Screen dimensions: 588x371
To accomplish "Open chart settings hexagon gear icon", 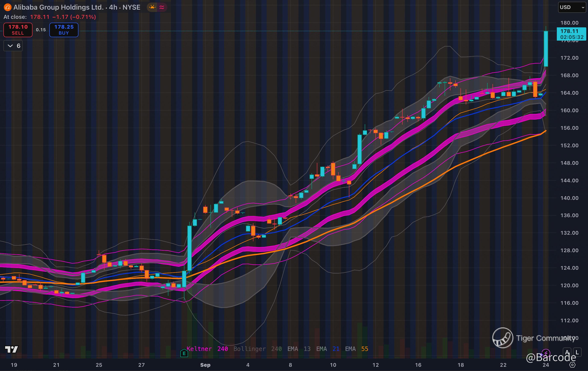I will 572,365.
